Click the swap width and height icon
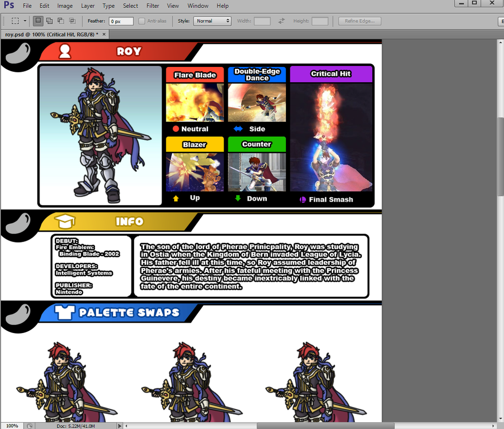 tap(281, 21)
